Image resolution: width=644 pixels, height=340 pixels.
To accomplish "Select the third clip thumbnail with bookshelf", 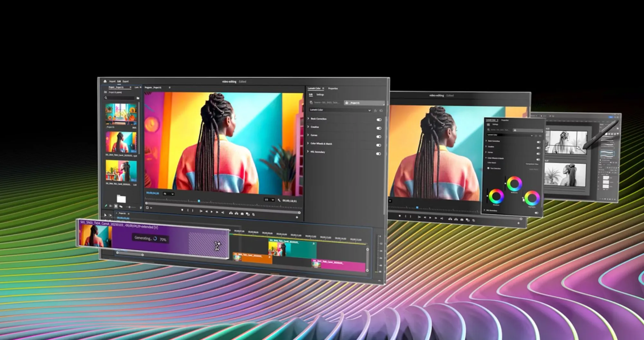I will (121, 171).
